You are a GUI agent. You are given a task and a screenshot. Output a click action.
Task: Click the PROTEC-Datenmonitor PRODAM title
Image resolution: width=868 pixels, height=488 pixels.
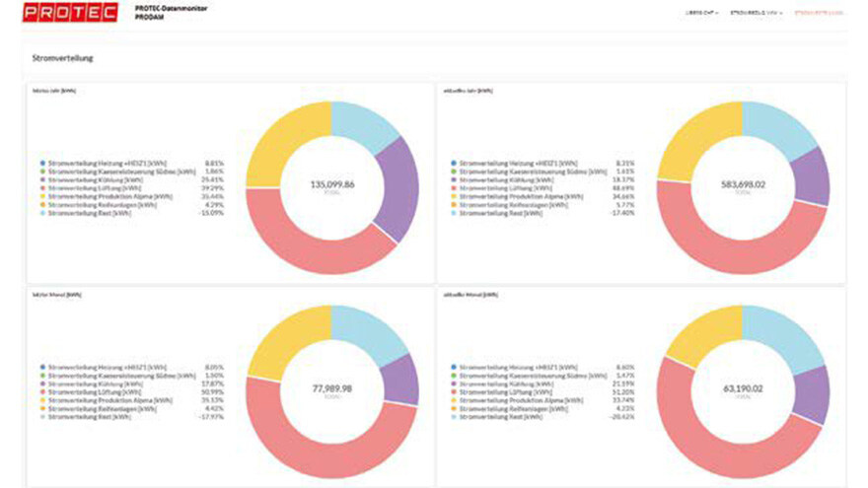click(171, 12)
